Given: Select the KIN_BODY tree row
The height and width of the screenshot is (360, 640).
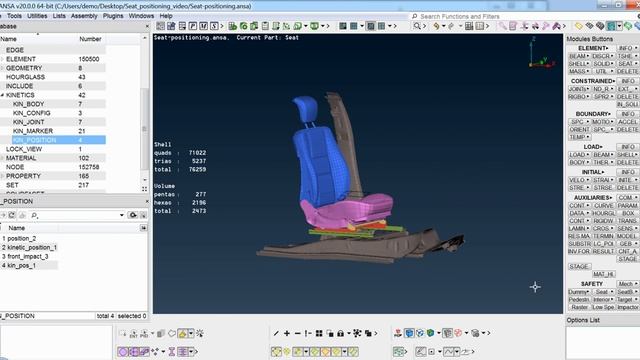Looking at the screenshot, I should click(x=53, y=104).
